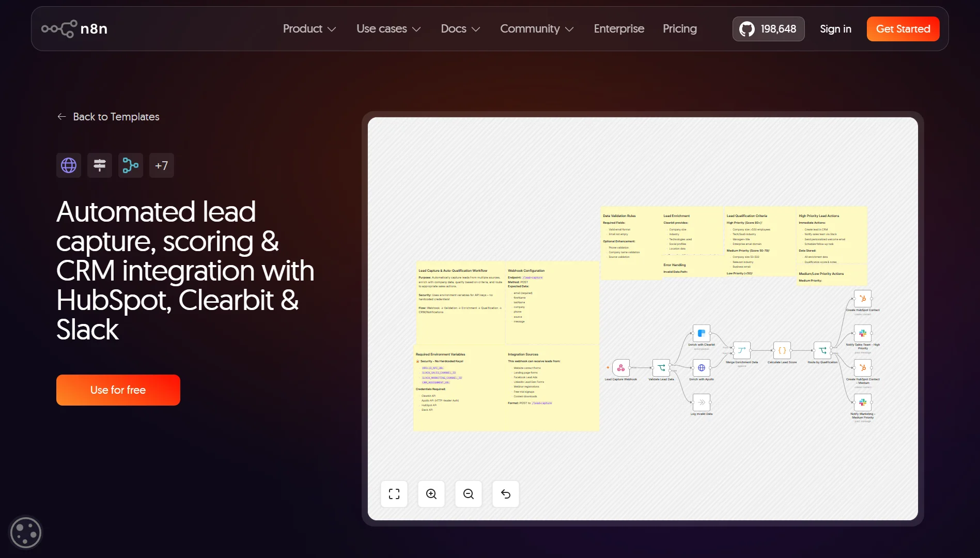Image resolution: width=980 pixels, height=558 pixels.
Task: Click the Lead Capture & Auto-Qualification Workflow sticky note
Action: [461, 303]
